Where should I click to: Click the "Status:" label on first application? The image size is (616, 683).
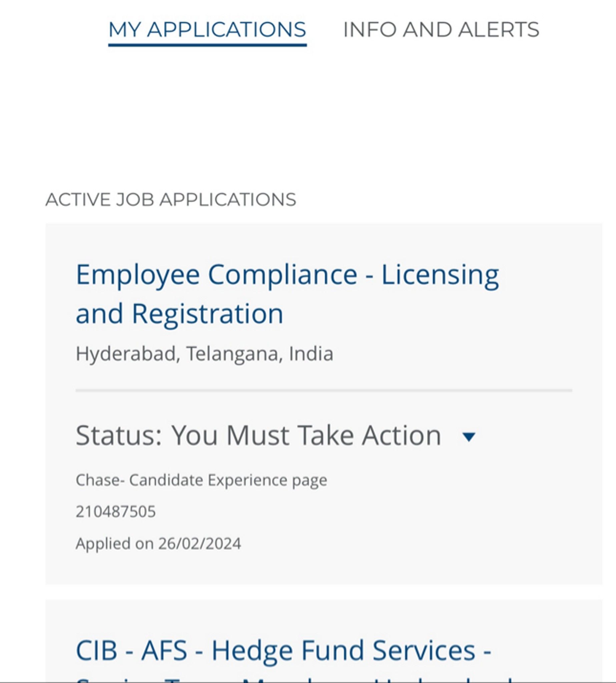118,436
